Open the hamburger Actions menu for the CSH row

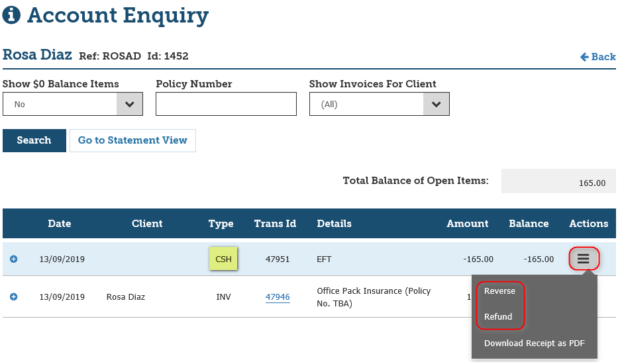click(583, 259)
